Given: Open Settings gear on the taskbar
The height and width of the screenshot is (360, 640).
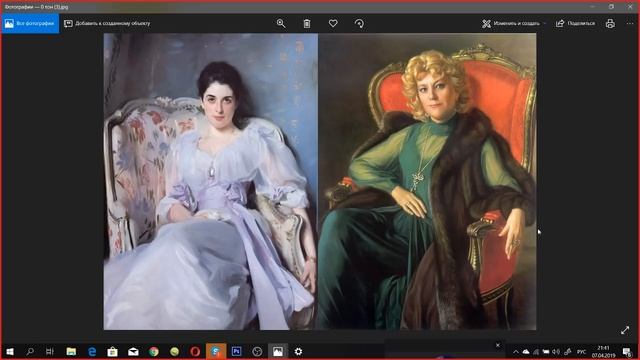Looking at the screenshot, I should tap(298, 351).
